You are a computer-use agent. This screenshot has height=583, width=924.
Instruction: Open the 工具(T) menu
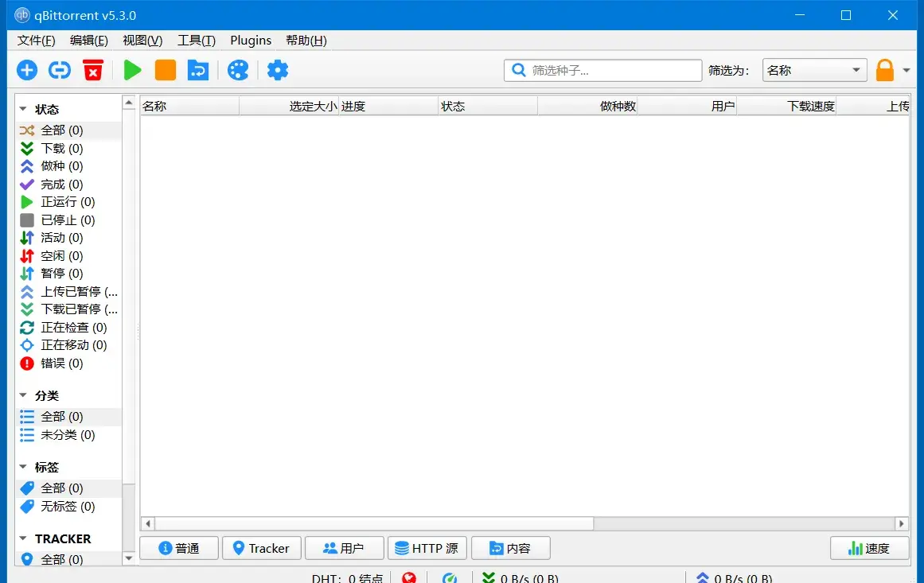point(197,40)
